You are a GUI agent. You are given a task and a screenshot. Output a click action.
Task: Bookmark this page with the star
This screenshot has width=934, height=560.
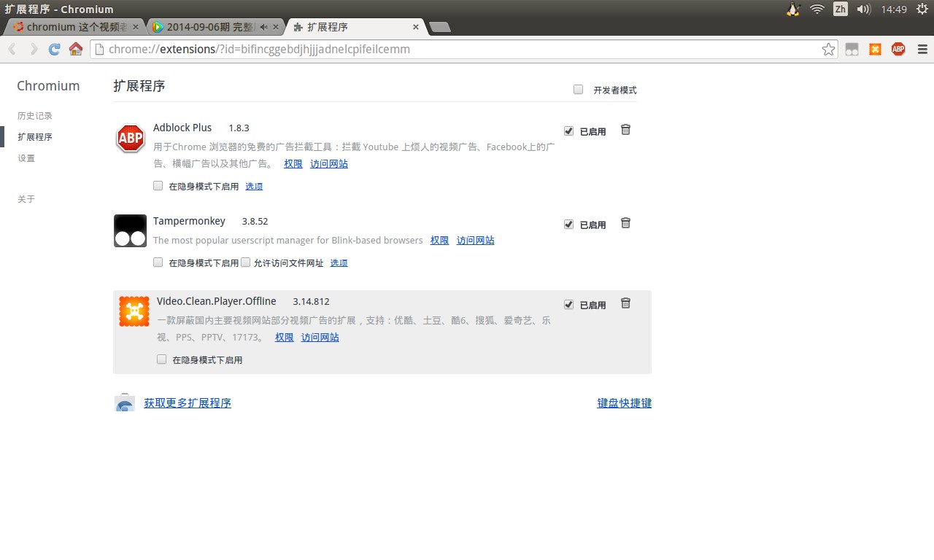828,49
